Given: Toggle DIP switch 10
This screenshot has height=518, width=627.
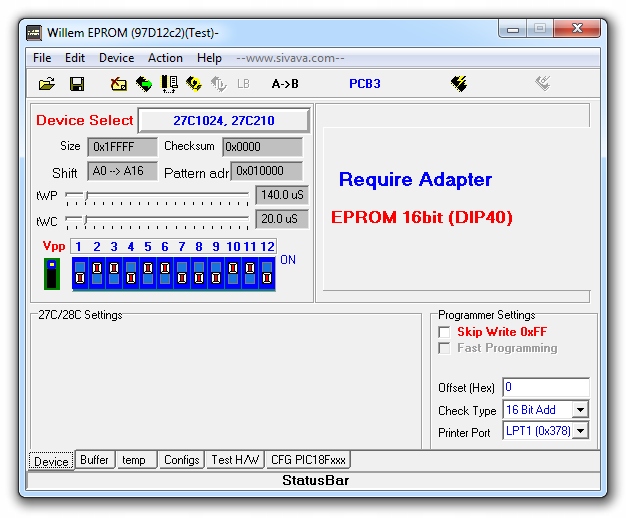Looking at the screenshot, I should tap(233, 273).
